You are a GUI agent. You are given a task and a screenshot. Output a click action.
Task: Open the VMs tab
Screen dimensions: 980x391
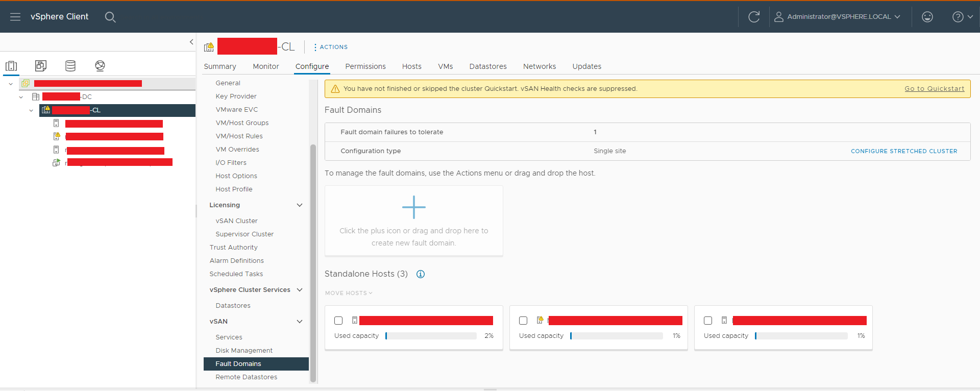(x=446, y=66)
